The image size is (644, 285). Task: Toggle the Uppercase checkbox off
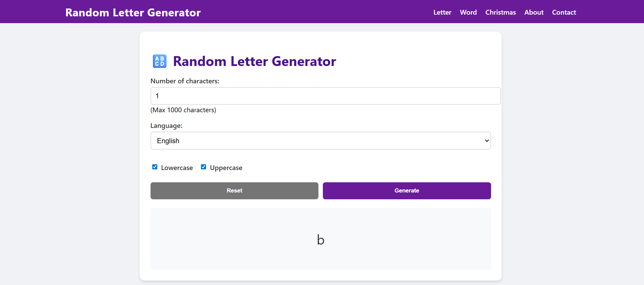204,167
